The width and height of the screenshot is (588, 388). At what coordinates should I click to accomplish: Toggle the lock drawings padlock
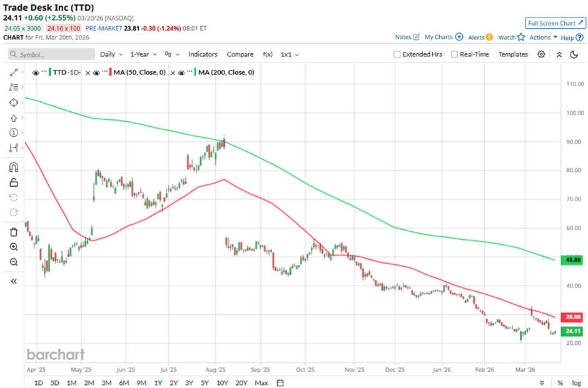(x=14, y=182)
